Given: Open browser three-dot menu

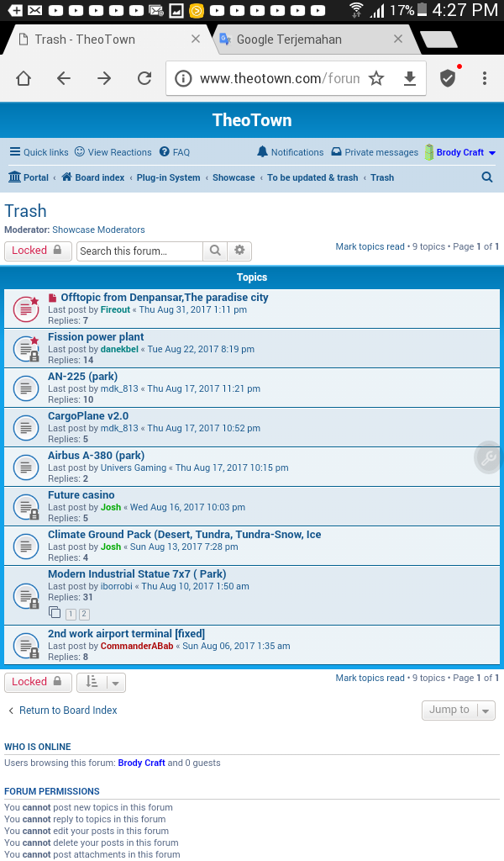Looking at the screenshot, I should (484, 78).
